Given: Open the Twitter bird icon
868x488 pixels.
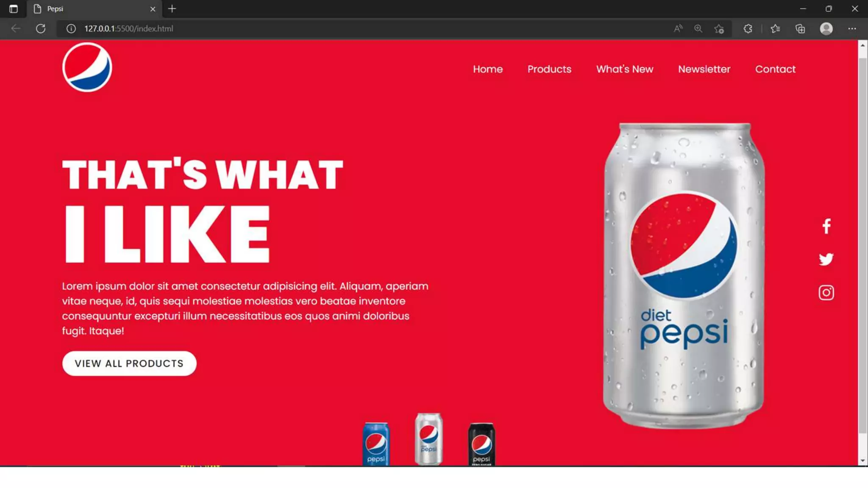Looking at the screenshot, I should 826,259.
